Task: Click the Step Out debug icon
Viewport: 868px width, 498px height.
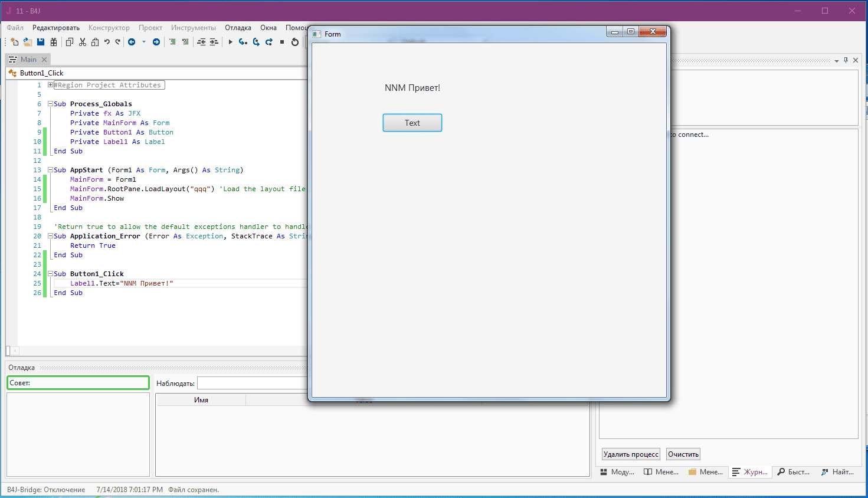Action: tap(269, 42)
